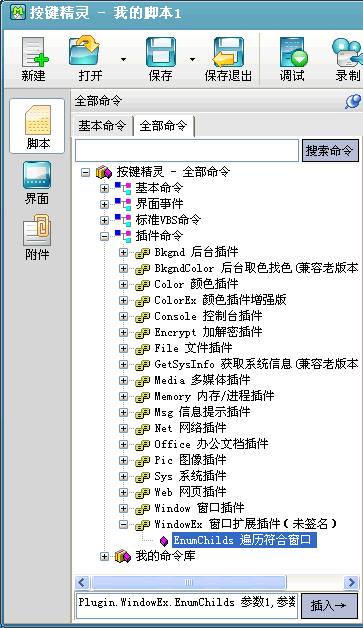363x628 pixels.
Task: Open the dropdown arrow next to 打开
Action: [x=123, y=59]
